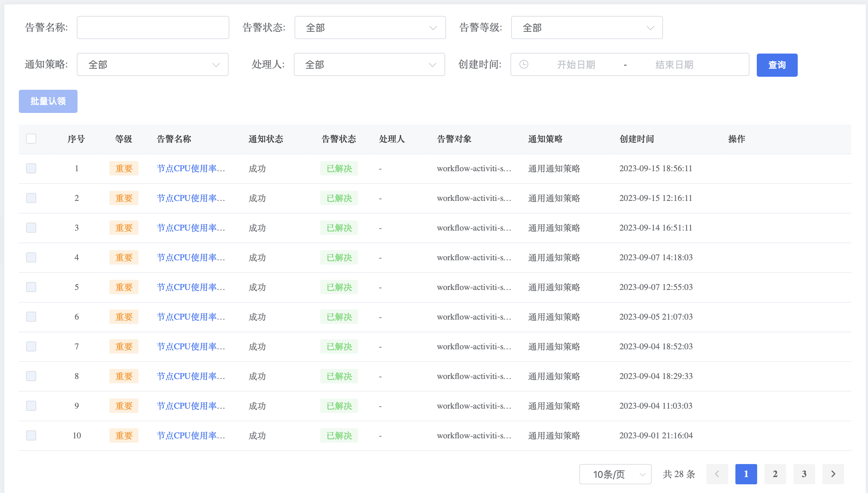Switch to page 2 in pagination

click(775, 474)
